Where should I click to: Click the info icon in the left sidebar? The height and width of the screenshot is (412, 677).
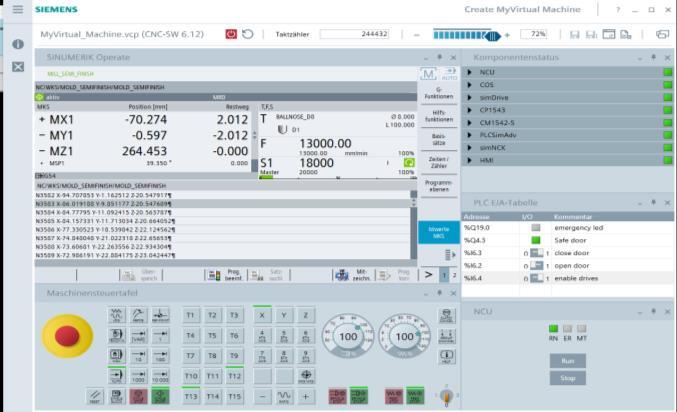click(x=18, y=44)
